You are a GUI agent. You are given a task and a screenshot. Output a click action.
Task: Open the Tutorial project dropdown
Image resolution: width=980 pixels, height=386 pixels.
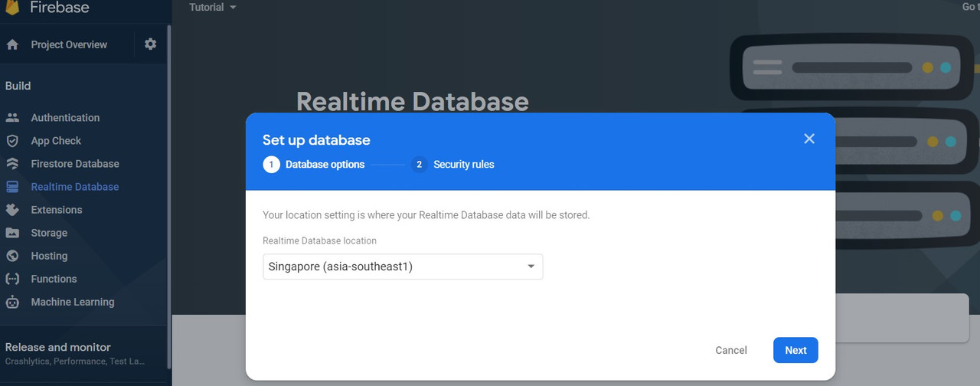213,7
